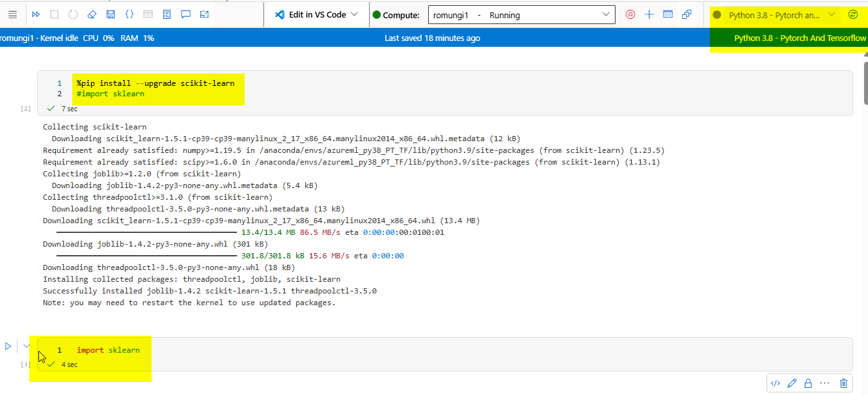
Task: Click the kernel status circle indicator
Action: [x=717, y=14]
